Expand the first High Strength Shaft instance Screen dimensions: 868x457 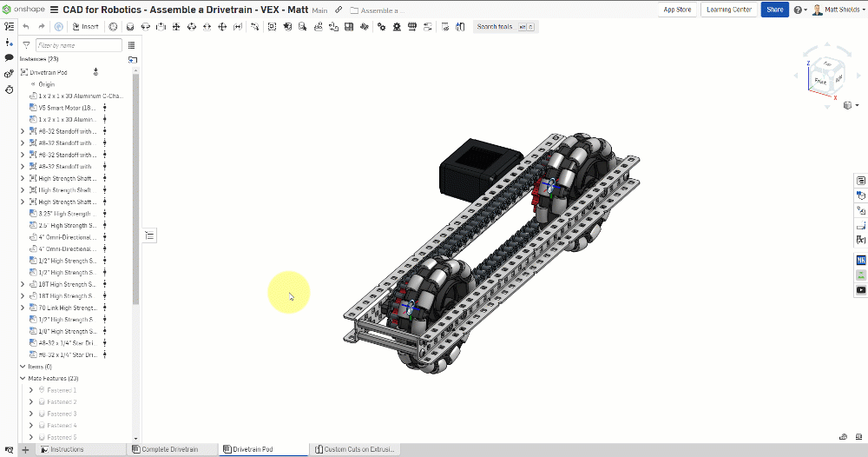pyautogui.click(x=23, y=178)
